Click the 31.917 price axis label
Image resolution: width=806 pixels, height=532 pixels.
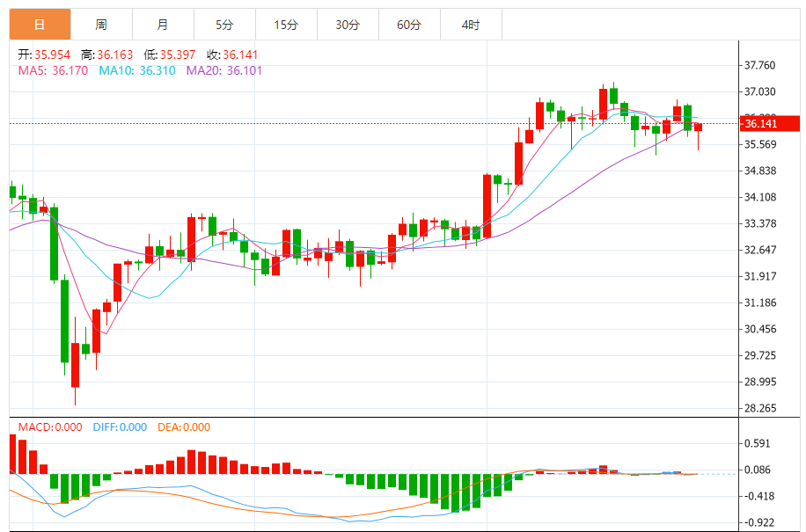point(760,276)
